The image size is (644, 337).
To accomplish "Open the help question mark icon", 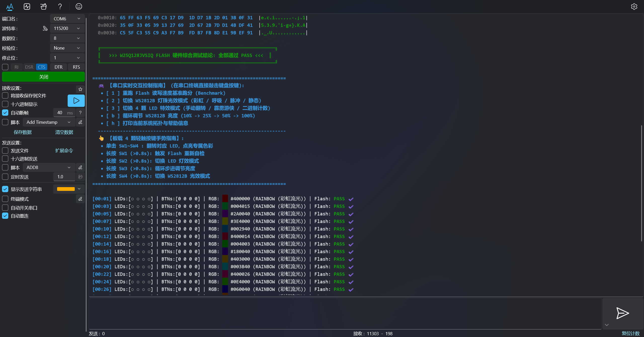I will tap(60, 7).
